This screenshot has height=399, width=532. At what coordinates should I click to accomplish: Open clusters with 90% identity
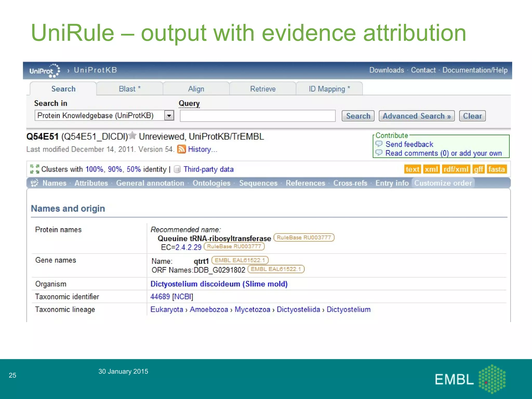click(115, 169)
